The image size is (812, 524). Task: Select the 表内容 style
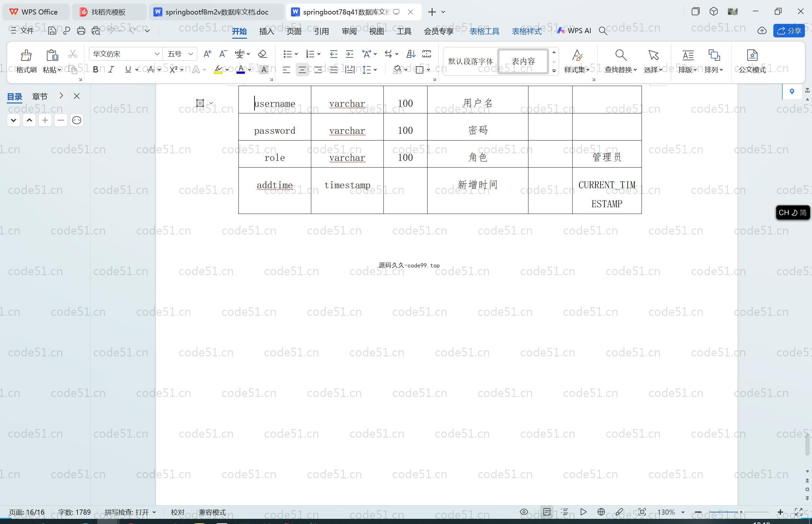[523, 61]
